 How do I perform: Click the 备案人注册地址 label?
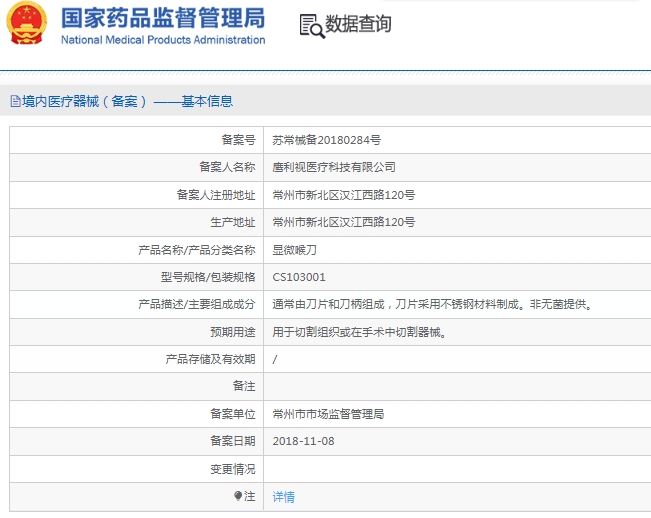pyautogui.click(x=216, y=195)
